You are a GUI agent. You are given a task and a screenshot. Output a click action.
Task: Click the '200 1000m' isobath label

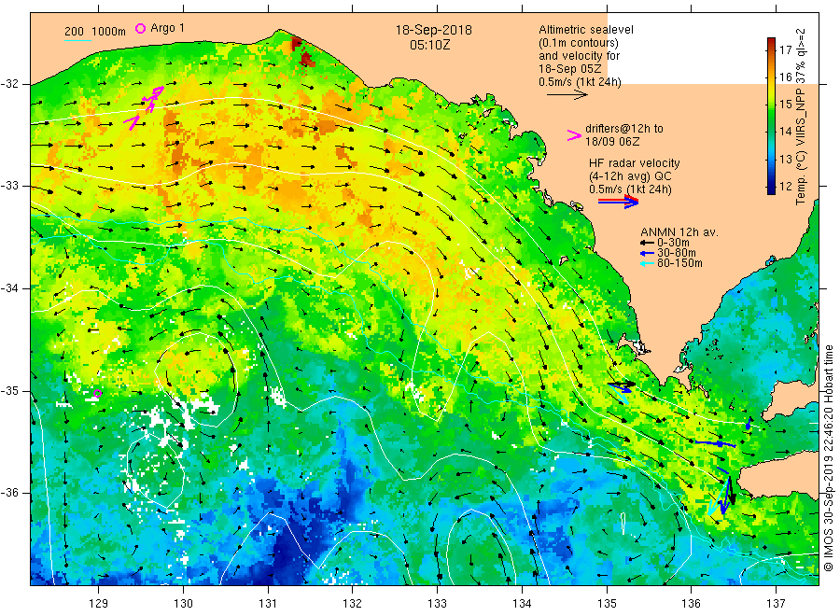point(95,32)
